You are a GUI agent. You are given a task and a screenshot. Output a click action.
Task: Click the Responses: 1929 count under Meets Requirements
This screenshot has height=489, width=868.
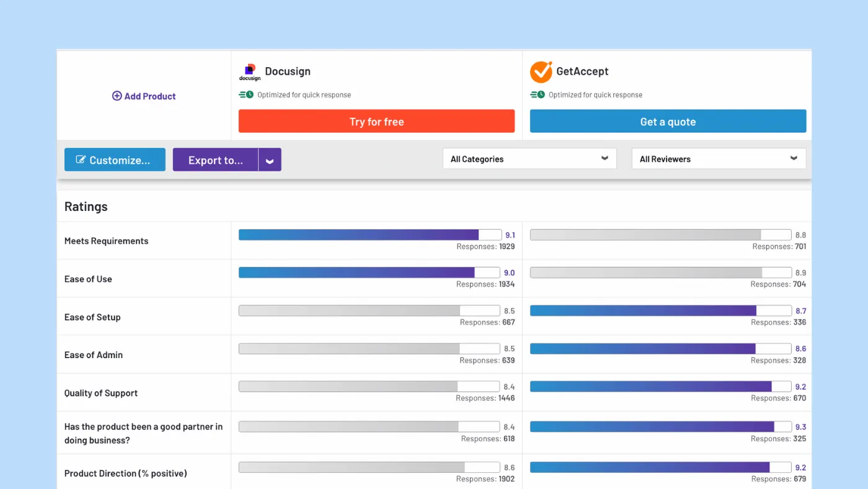485,246
